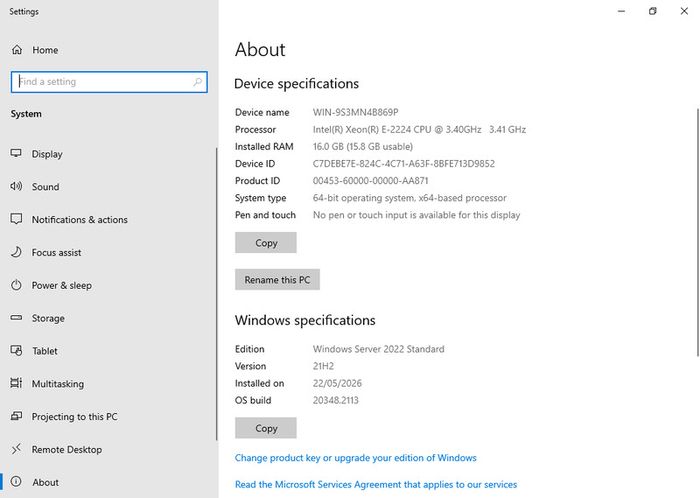Click the Storage drive icon

pos(16,318)
